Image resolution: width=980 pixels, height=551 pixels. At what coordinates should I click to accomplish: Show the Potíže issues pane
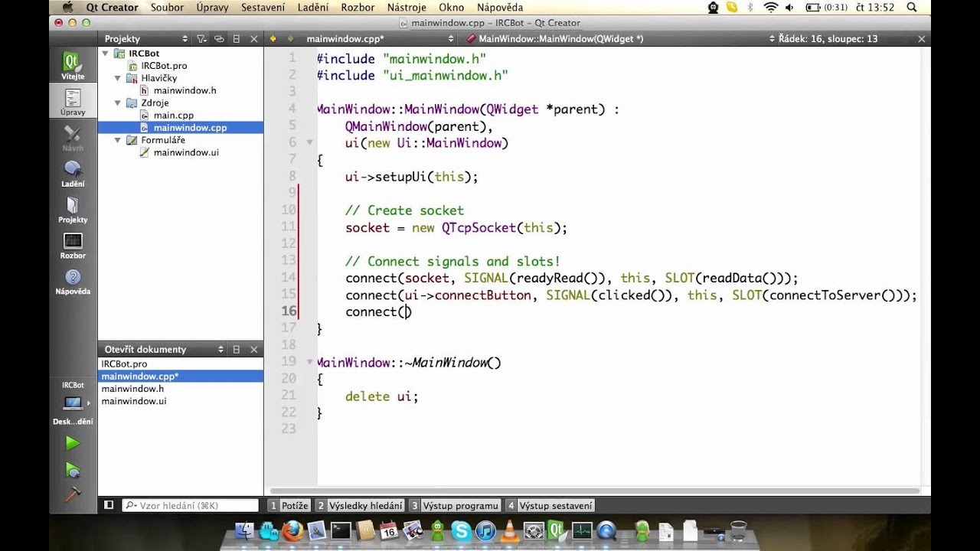click(x=289, y=505)
